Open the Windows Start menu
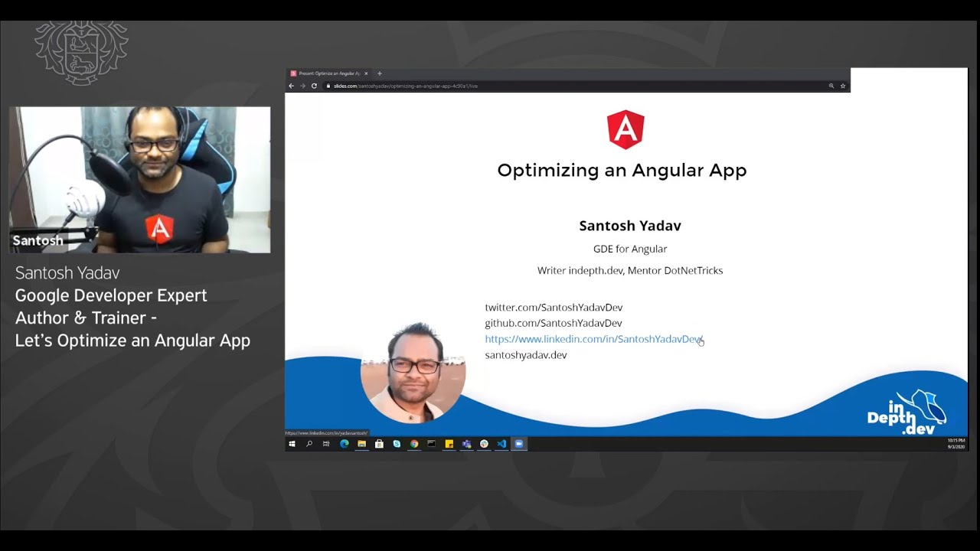Image resolution: width=980 pixels, height=551 pixels. point(292,444)
